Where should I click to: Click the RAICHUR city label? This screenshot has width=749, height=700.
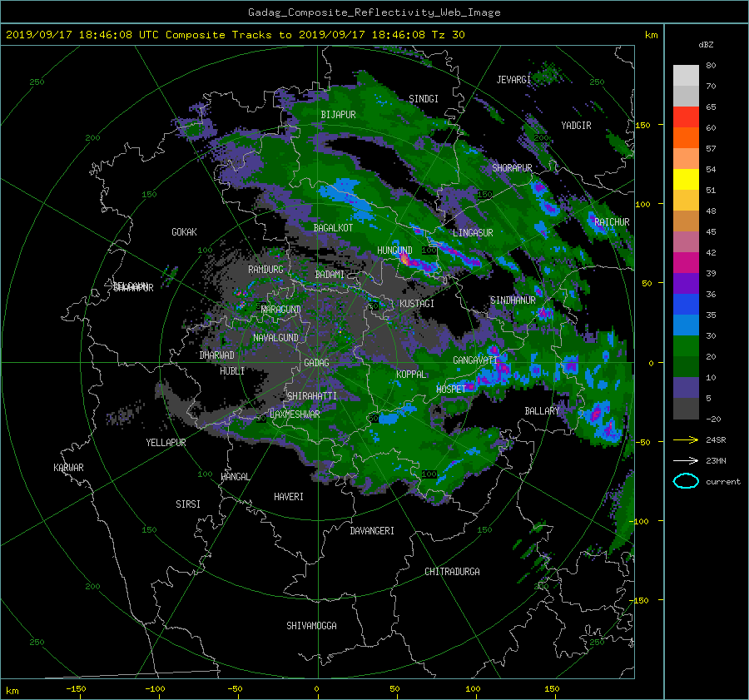pos(612,222)
